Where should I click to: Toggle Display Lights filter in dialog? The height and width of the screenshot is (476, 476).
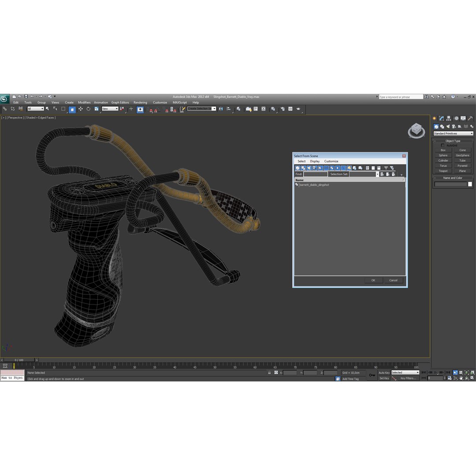309,168
